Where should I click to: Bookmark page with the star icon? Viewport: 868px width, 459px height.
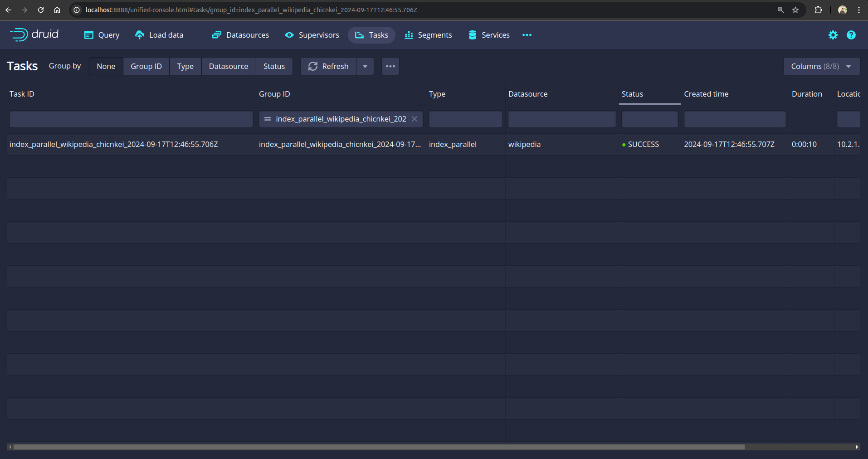(795, 10)
